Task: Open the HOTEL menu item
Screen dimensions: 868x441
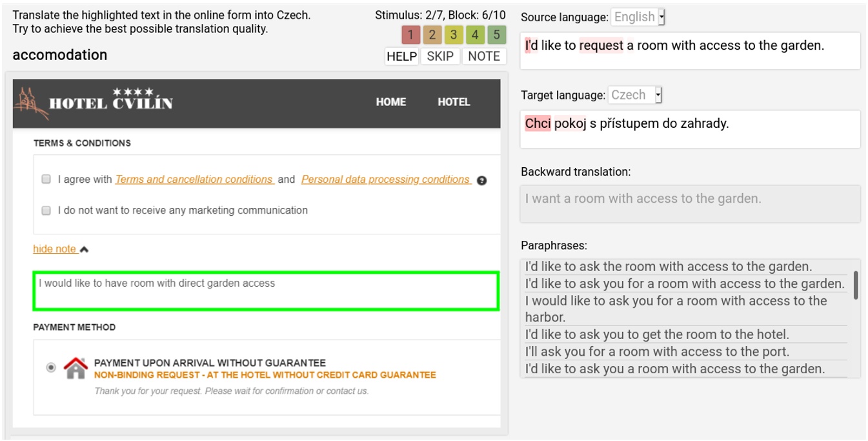Action: 454,102
